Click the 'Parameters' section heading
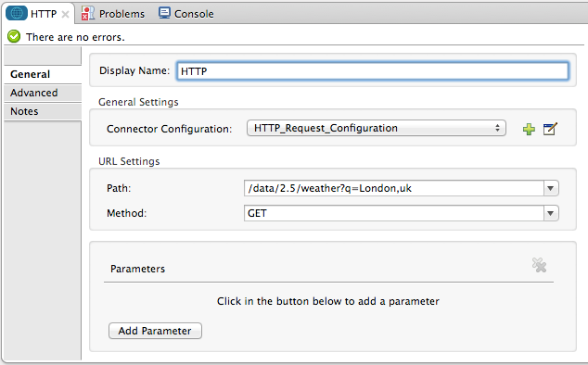Viewport: 588px width, 365px height. (x=137, y=269)
